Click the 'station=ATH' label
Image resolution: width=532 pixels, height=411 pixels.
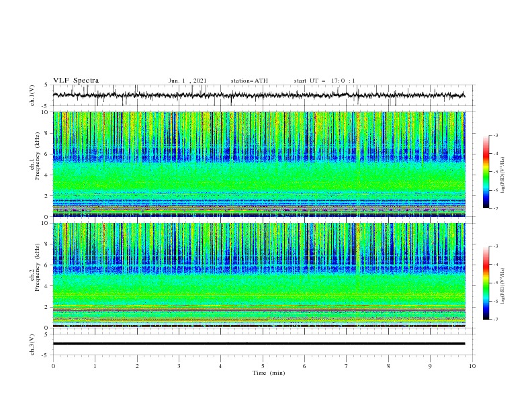click(249, 81)
